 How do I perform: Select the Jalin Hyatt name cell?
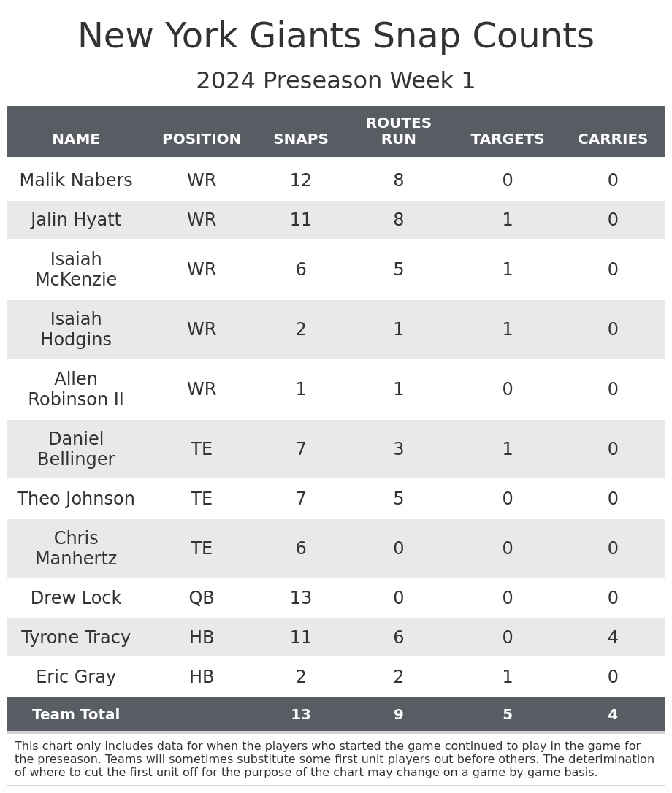point(76,220)
